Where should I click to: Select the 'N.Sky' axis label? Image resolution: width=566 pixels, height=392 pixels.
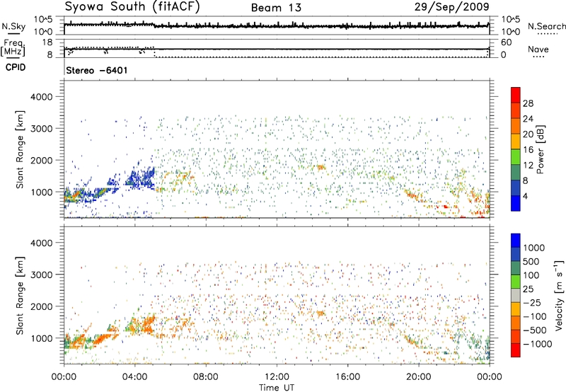point(13,26)
